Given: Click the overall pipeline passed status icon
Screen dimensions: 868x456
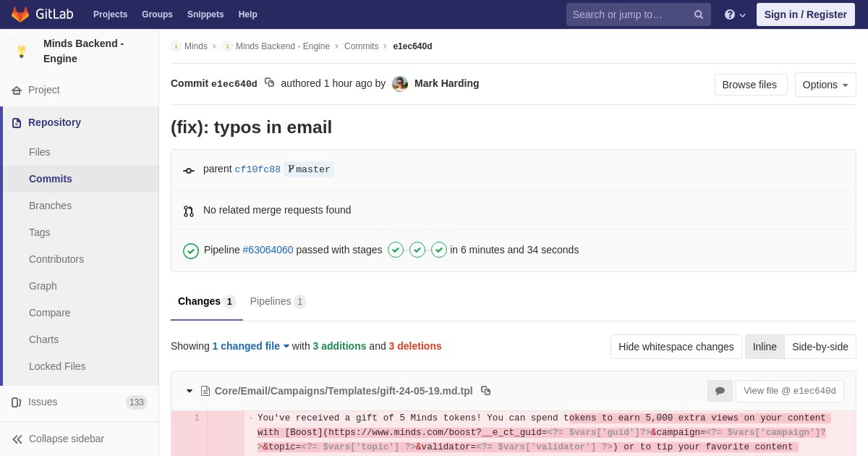Looking at the screenshot, I should (191, 250).
